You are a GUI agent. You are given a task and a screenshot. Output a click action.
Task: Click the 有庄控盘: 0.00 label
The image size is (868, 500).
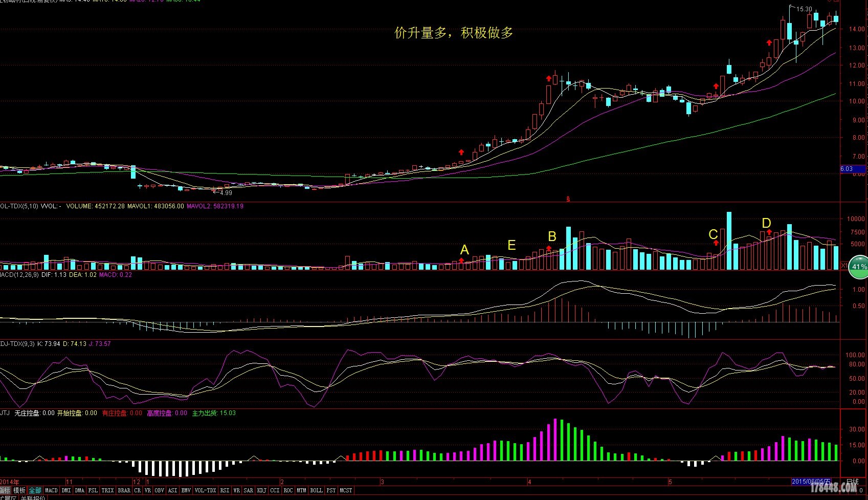(122, 413)
